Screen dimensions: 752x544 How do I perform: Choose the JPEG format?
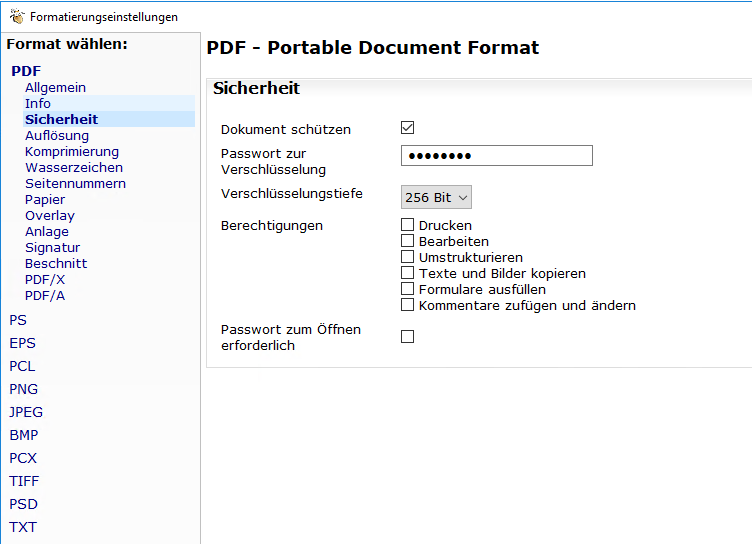click(26, 412)
